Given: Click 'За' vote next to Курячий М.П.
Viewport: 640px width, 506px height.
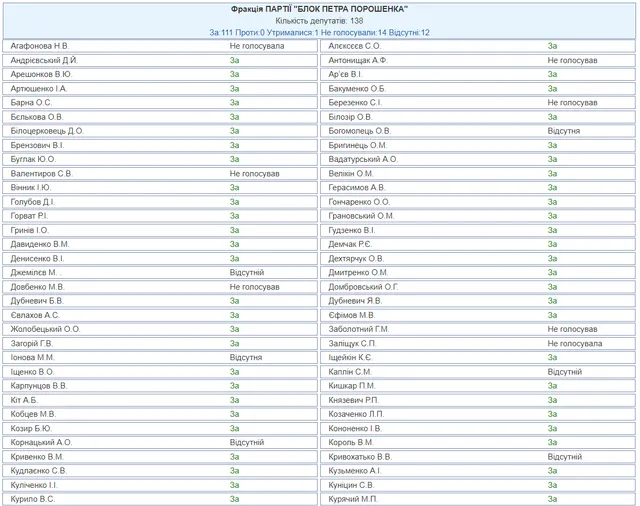Looking at the screenshot, I should pyautogui.click(x=552, y=498).
